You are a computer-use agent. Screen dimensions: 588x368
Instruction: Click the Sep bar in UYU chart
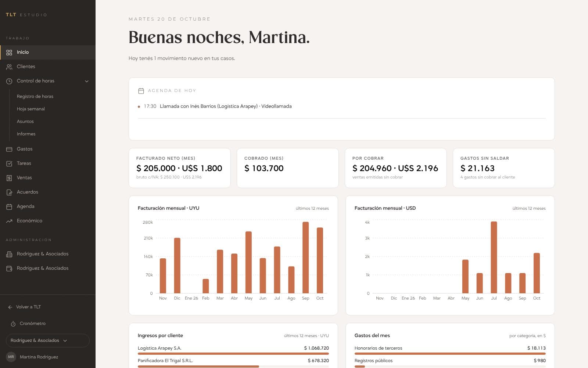pos(305,258)
